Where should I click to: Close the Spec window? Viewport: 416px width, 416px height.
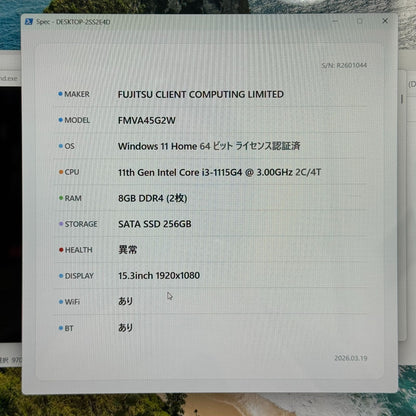(x=385, y=21)
